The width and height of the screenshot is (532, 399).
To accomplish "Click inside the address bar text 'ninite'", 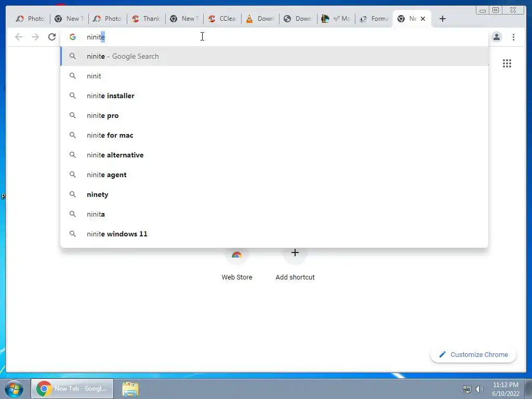I will coord(96,37).
